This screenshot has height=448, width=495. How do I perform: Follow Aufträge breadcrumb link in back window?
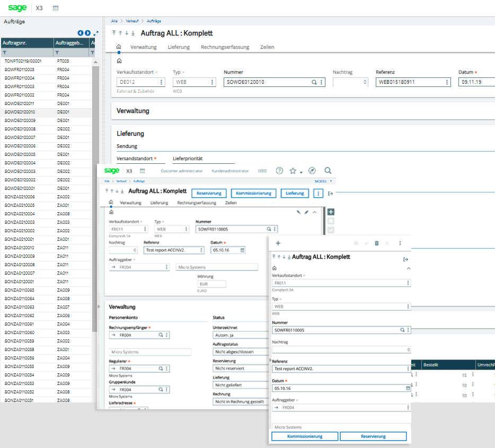click(x=154, y=21)
